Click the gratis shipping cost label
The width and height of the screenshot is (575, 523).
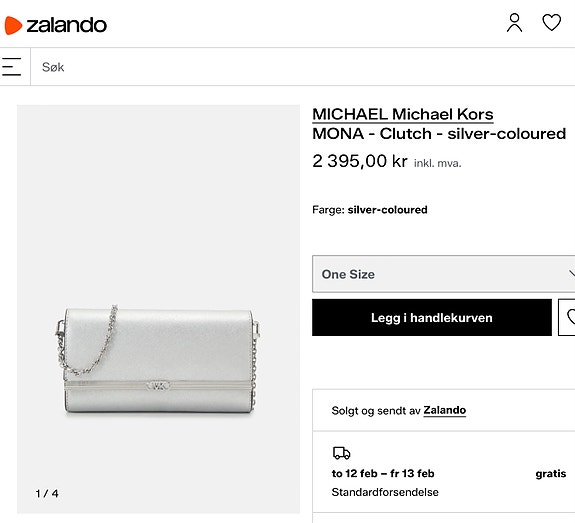pos(550,473)
